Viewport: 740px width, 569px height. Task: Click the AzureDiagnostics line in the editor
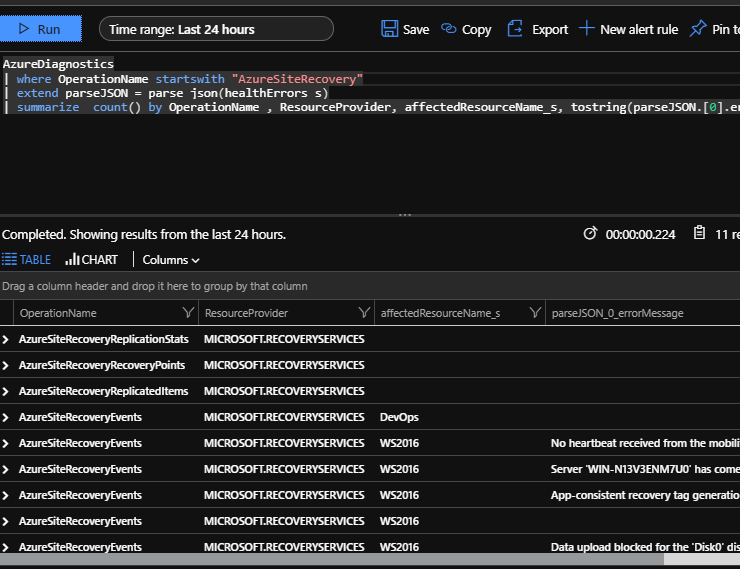(x=58, y=64)
